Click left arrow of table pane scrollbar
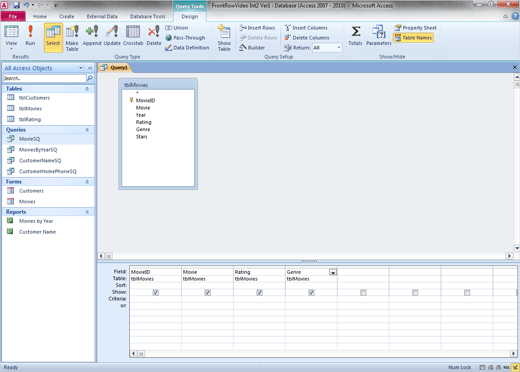Screen dimensions: 520x372 point(101,256)
